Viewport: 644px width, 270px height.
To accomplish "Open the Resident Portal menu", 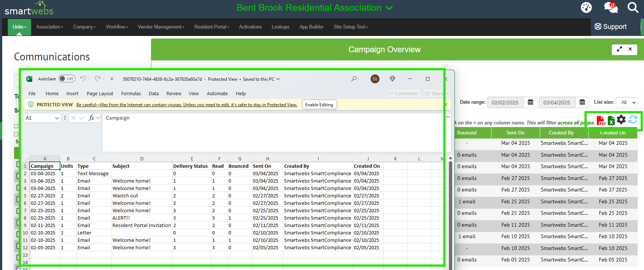I will pos(211,27).
